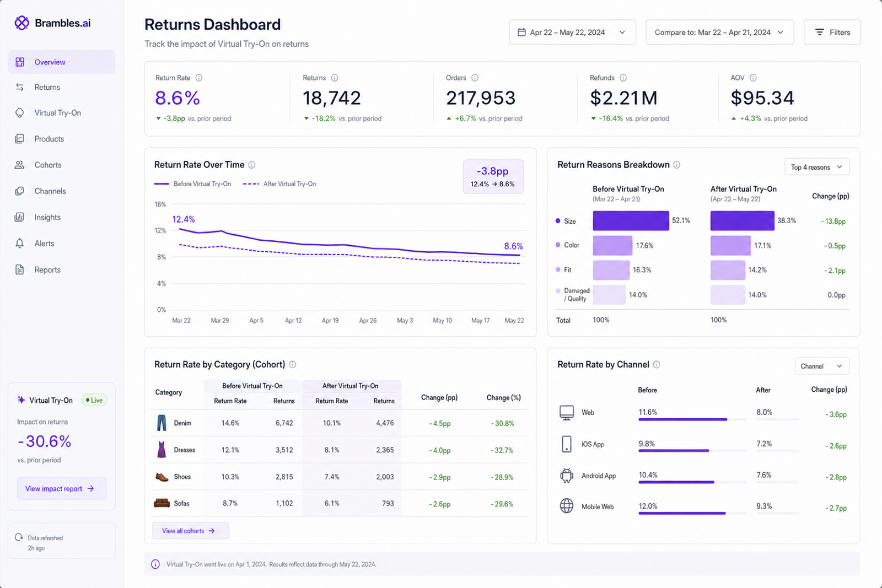Open Alerts in the sidebar

pyautogui.click(x=62, y=244)
